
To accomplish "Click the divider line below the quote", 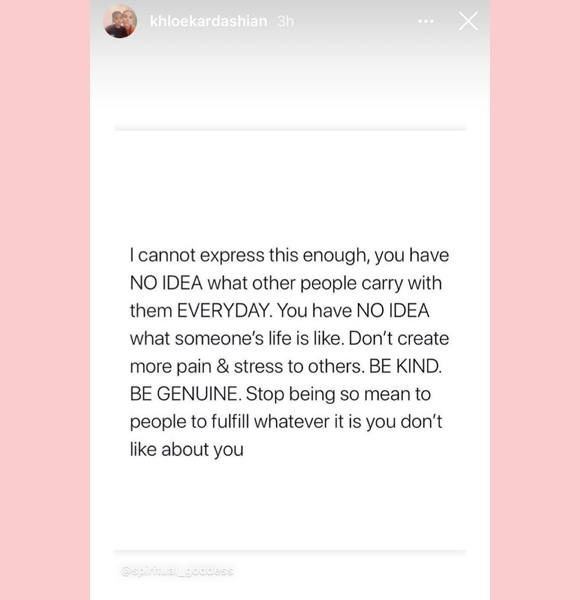I will point(290,551).
